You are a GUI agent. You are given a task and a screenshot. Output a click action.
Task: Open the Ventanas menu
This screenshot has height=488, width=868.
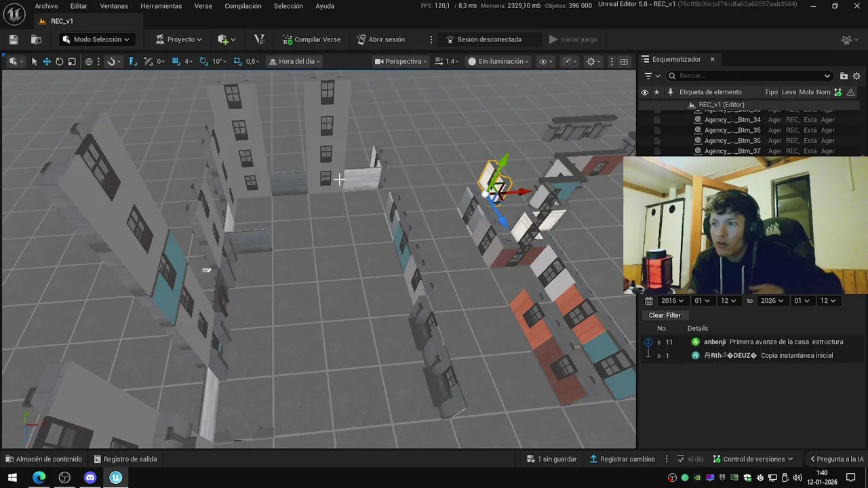114,6
